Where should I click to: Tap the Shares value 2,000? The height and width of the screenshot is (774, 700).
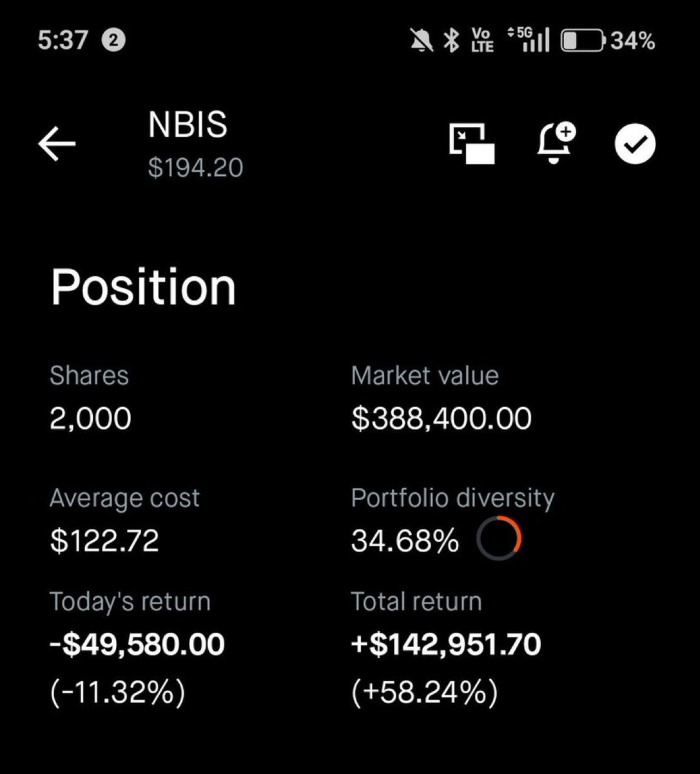pyautogui.click(x=90, y=419)
